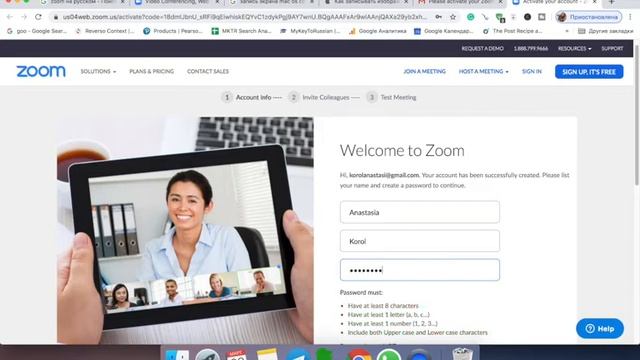Image resolution: width=640 pixels, height=360 pixels.
Task: Click the 'Welcome to Zoom' heading
Action: coord(402,151)
